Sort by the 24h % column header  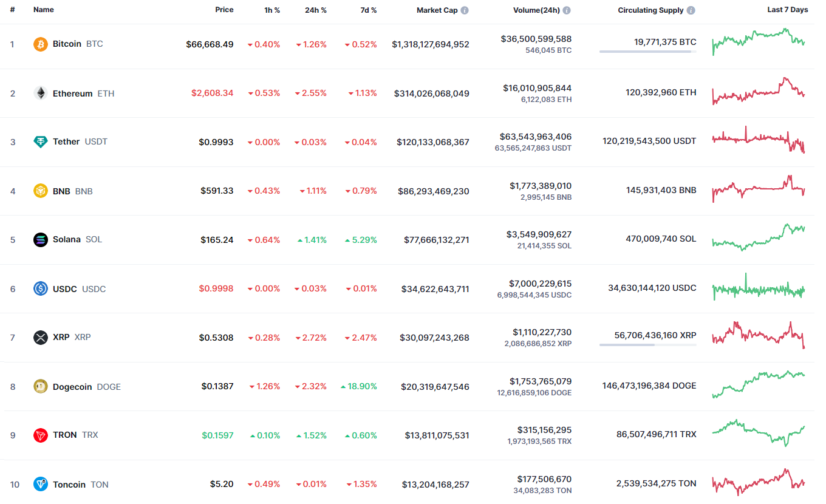[315, 10]
